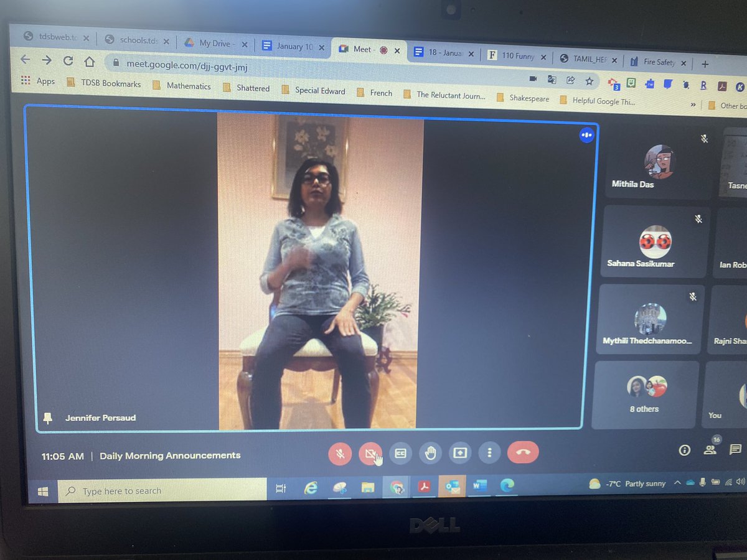Go forward in browser history
The width and height of the screenshot is (747, 560).
pyautogui.click(x=47, y=60)
